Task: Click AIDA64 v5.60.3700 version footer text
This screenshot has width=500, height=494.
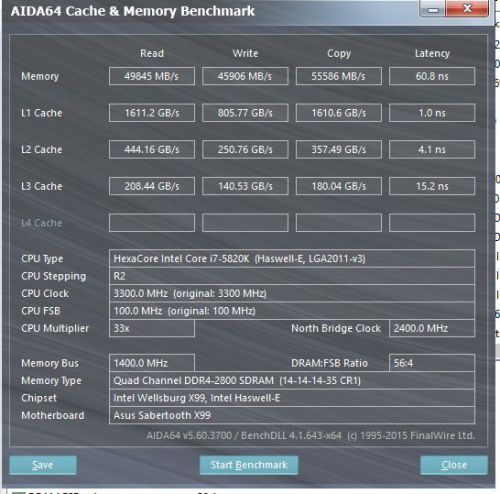Action: point(311,435)
